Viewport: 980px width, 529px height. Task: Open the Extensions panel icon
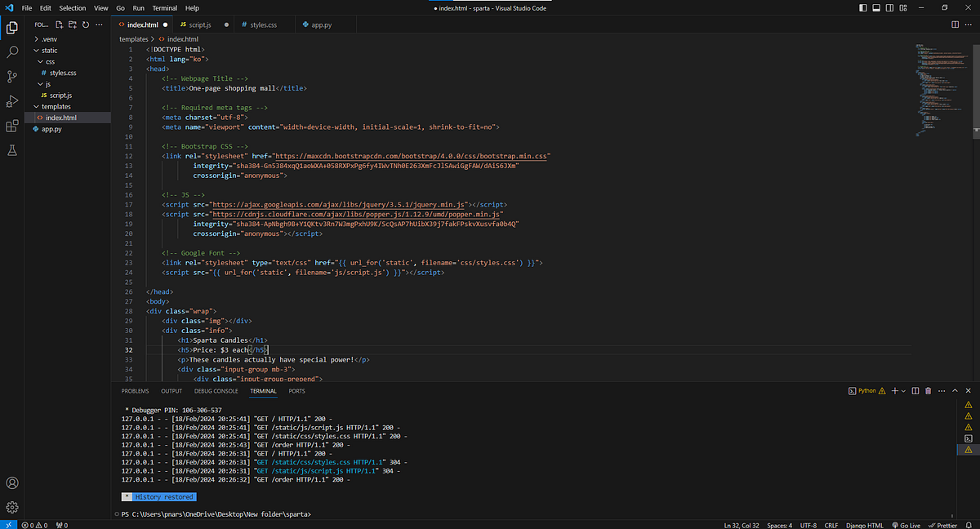pos(12,125)
